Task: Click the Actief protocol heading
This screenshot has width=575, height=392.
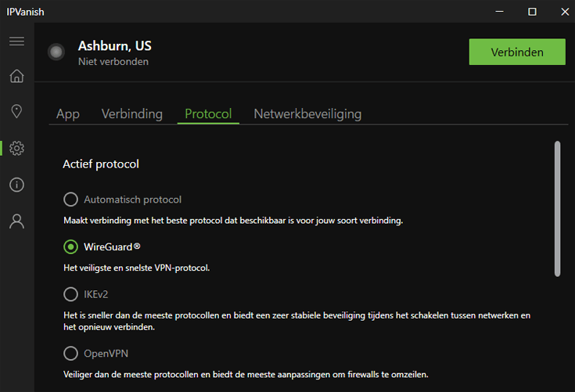Action: click(101, 164)
